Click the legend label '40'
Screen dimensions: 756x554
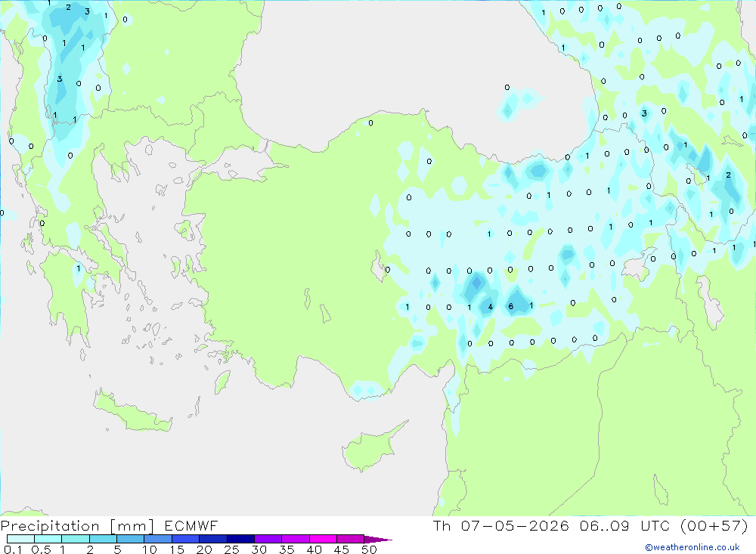pos(314,549)
